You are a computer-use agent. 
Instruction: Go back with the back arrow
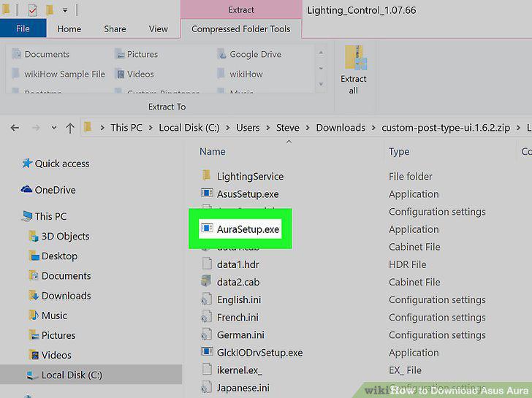pyautogui.click(x=15, y=128)
